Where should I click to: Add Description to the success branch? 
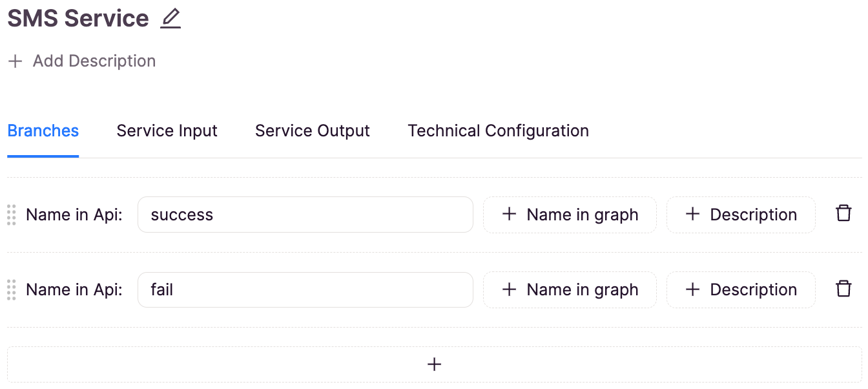[741, 215]
